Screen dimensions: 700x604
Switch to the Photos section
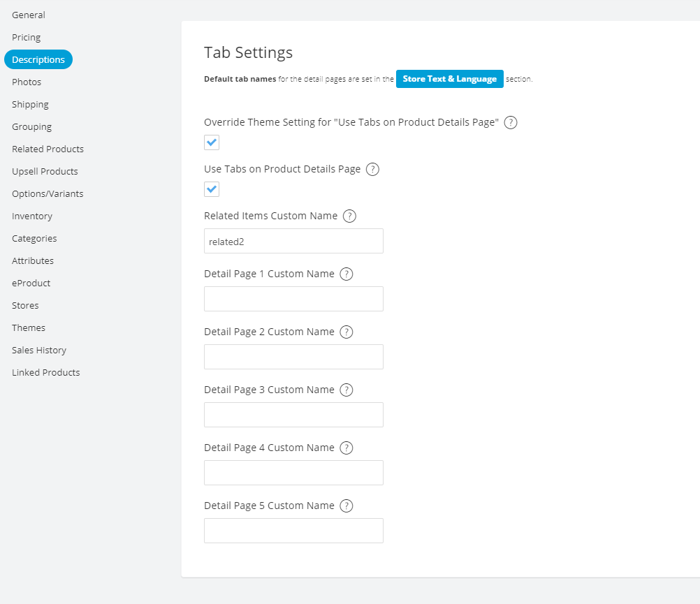tap(27, 82)
